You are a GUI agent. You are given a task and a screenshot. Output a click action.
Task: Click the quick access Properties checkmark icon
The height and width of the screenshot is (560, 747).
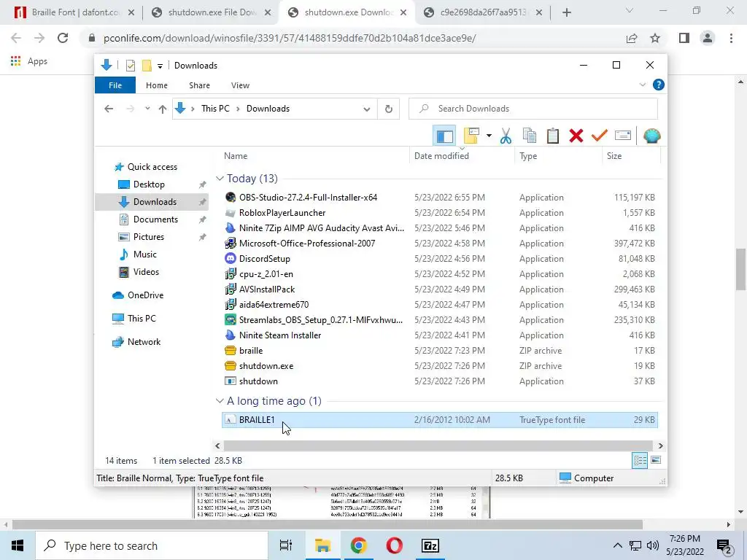click(x=131, y=66)
